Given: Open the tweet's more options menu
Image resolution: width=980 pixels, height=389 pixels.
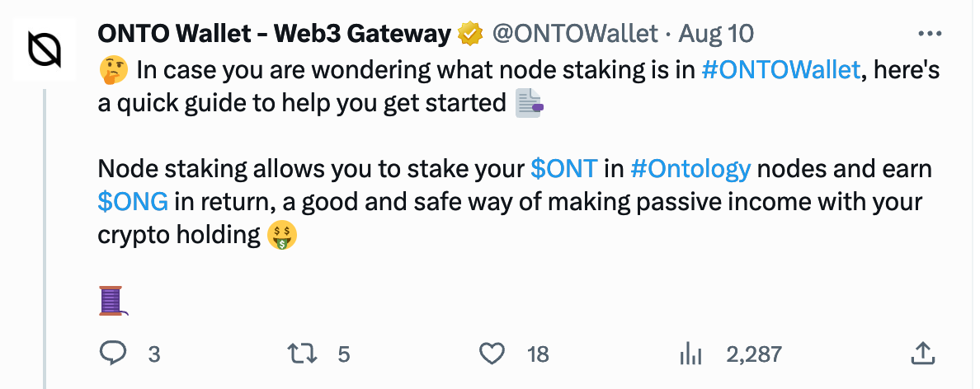Looking at the screenshot, I should pos(929,35).
